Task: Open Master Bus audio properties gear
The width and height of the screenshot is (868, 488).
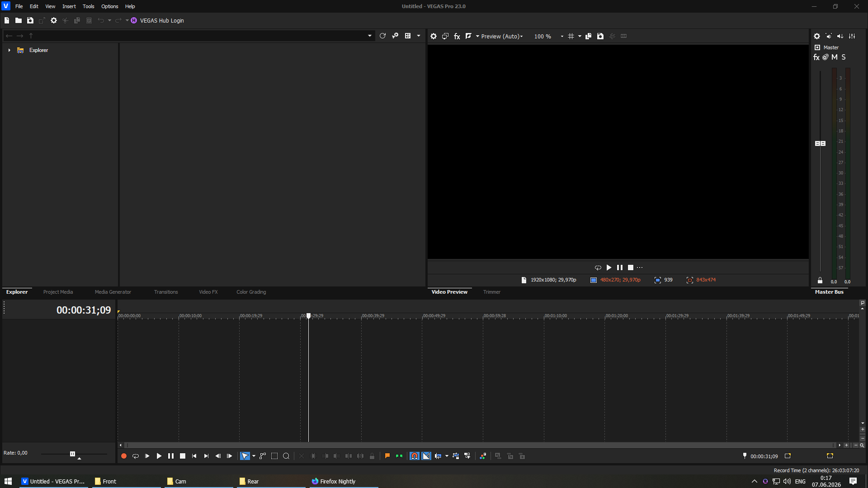Action: [x=817, y=36]
